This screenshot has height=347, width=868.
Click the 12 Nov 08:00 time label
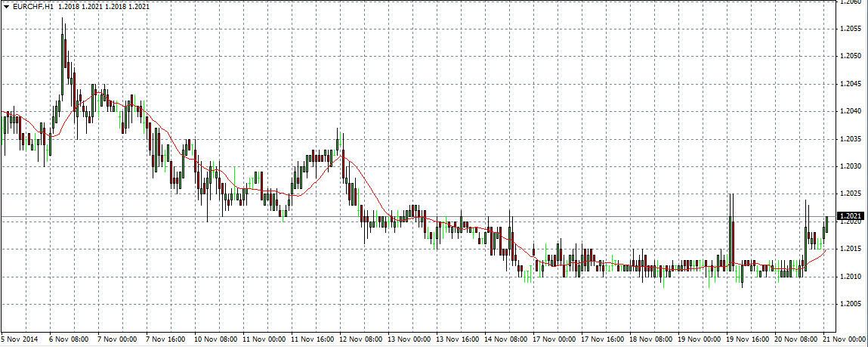[x=362, y=338]
